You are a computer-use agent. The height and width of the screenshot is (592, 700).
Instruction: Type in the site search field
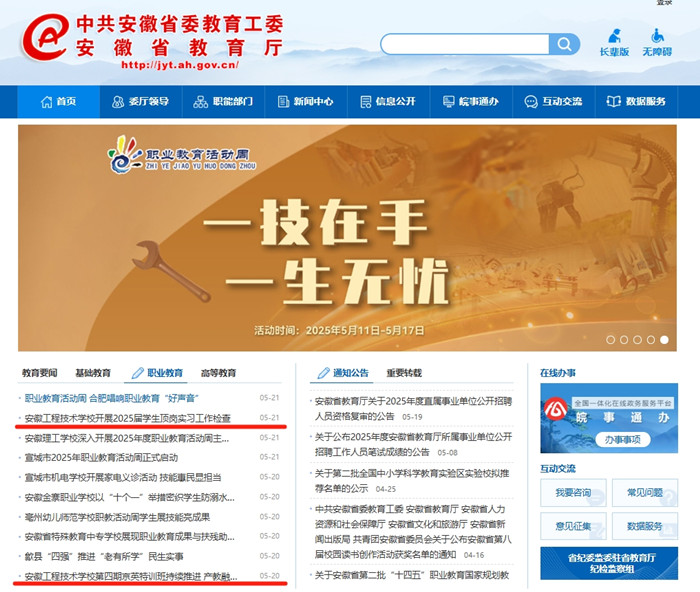[465, 44]
